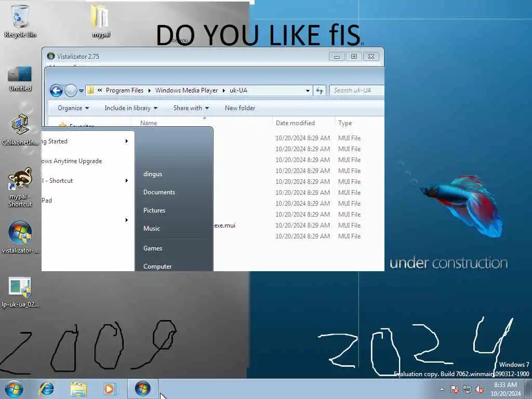
Task: Expand the arrow after Windows Media Player breadcrumb
Action: tap(224, 90)
